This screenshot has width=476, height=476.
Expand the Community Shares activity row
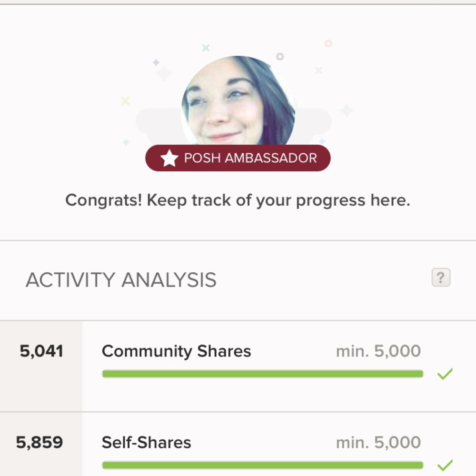click(x=238, y=362)
